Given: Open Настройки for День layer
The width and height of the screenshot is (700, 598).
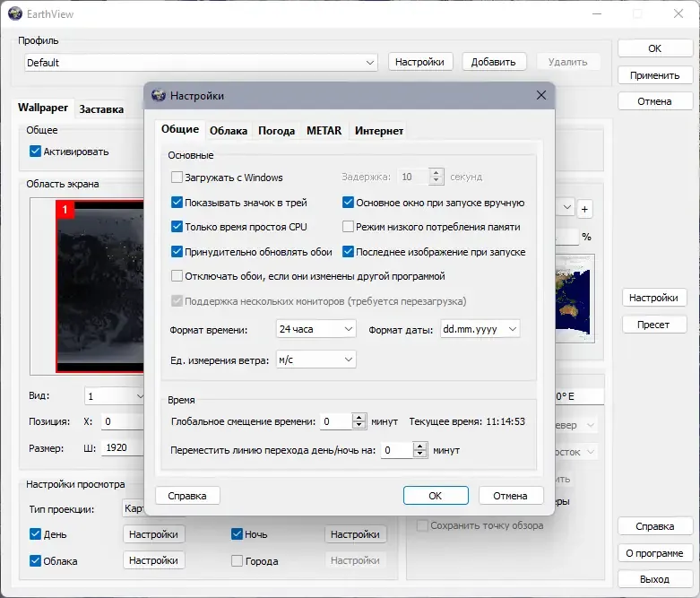Looking at the screenshot, I should [153, 534].
